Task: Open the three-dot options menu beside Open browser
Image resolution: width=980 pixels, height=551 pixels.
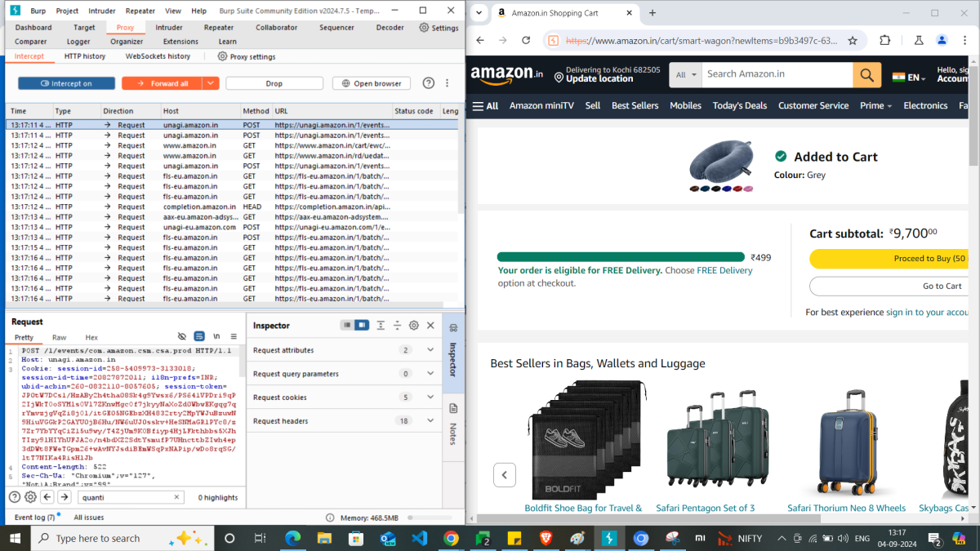Action: tap(448, 83)
